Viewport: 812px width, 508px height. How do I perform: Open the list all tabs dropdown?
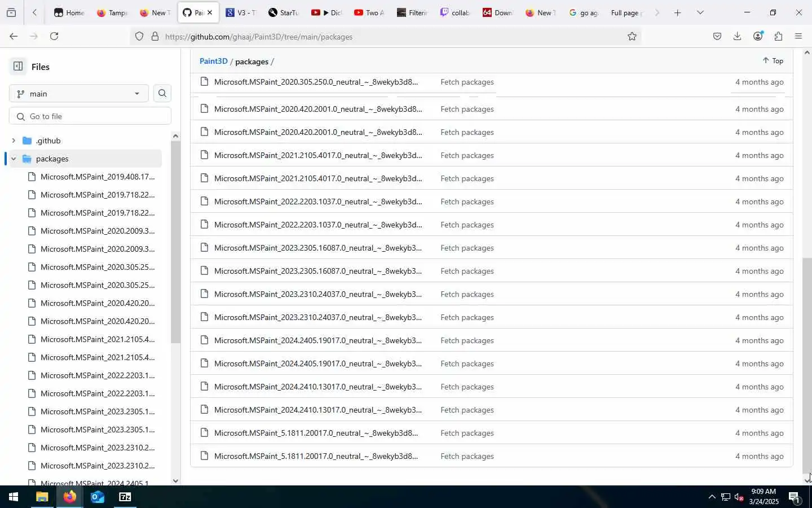[700, 12]
